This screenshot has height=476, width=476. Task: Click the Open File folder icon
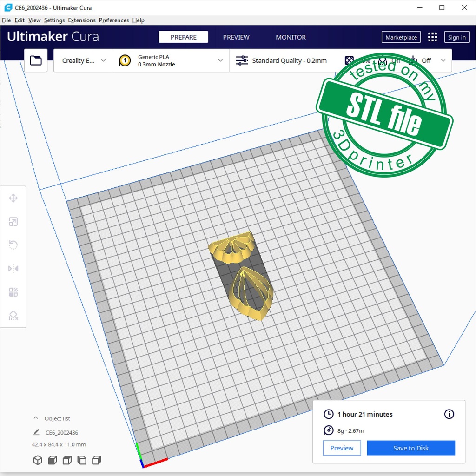36,60
